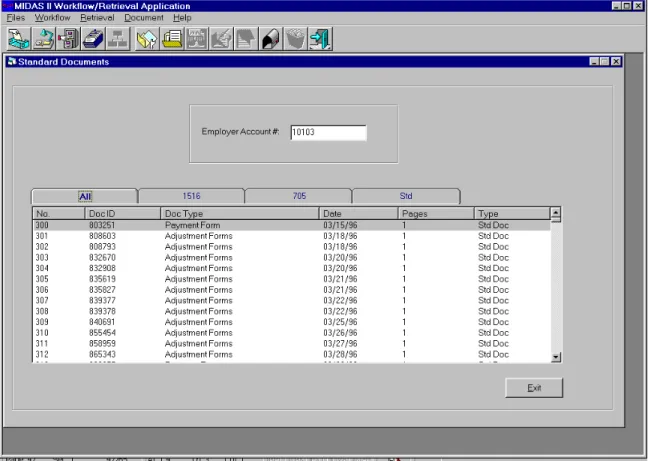Image resolution: width=648 pixels, height=461 pixels.
Task: Switch to the 1516 tab
Action: 191,196
